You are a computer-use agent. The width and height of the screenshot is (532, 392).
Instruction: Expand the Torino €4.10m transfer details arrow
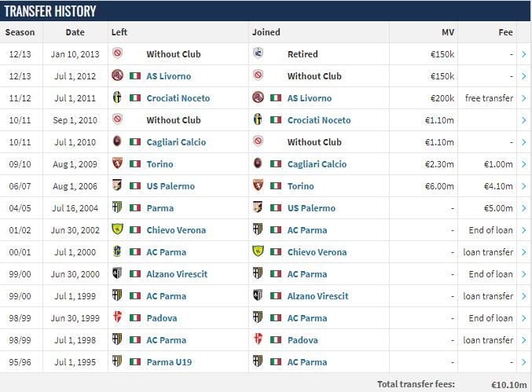click(523, 186)
